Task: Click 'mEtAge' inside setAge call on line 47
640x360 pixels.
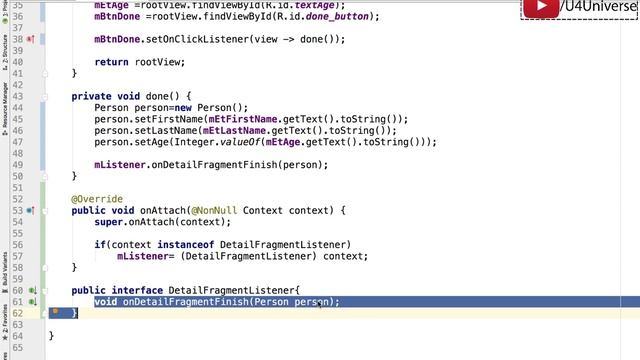Action: point(283,142)
